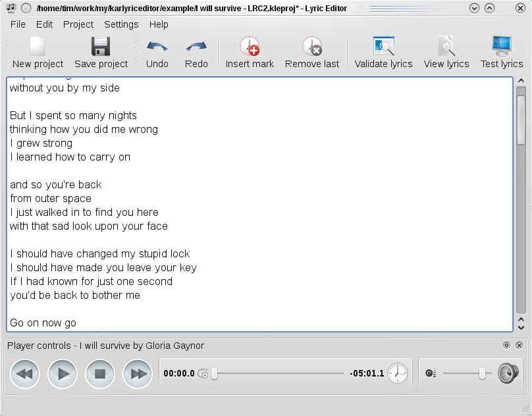Click the scrollbar down arrow at bottom
This screenshot has width=532, height=416.
pyautogui.click(x=521, y=328)
